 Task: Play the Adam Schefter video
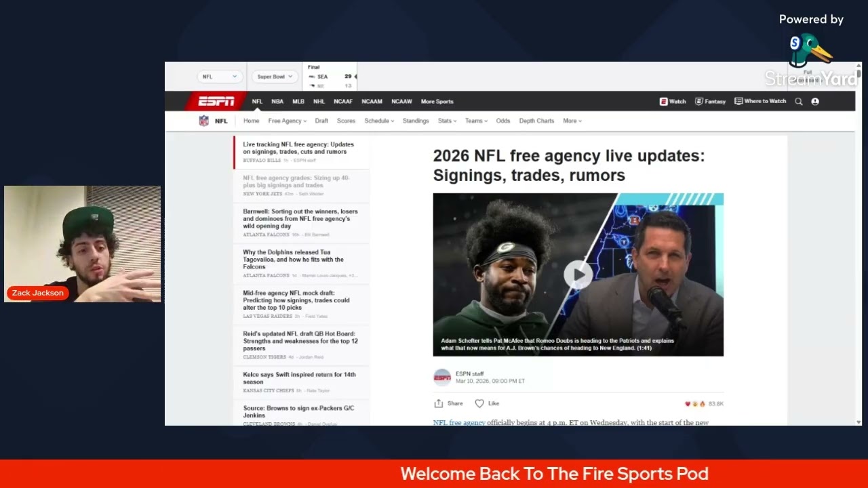(578, 274)
